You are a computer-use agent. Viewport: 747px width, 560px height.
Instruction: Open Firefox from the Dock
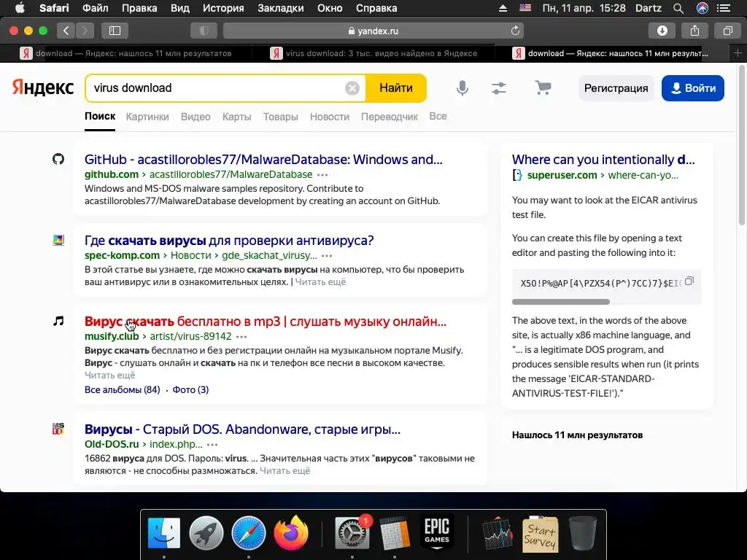pyautogui.click(x=291, y=533)
